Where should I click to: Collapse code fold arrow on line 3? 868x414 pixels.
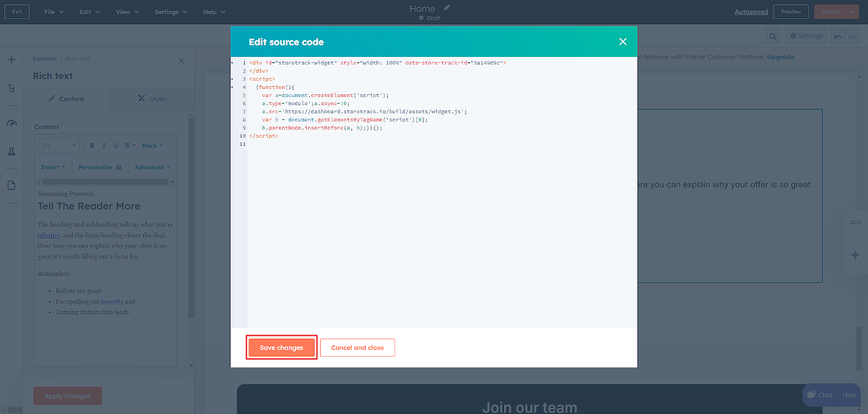(232, 79)
